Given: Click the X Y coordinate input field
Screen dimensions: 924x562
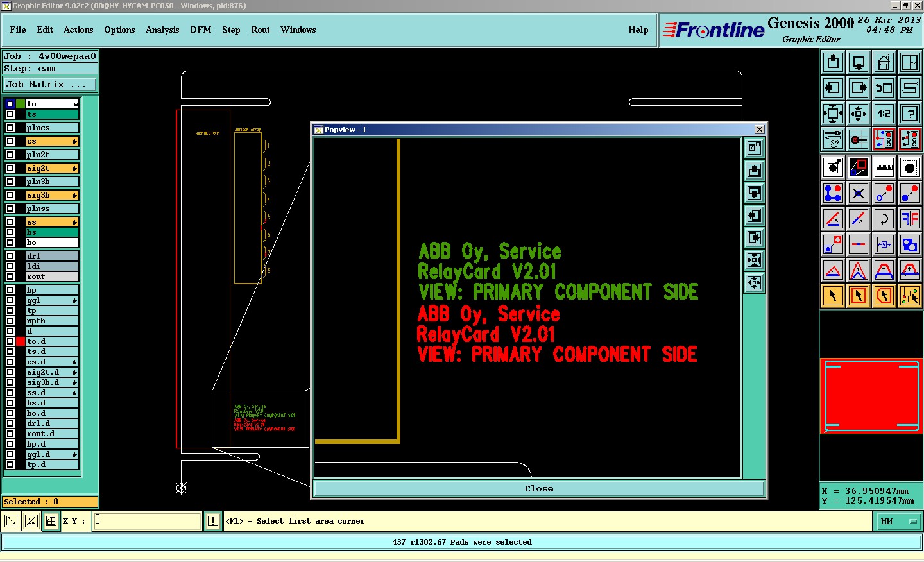Looking at the screenshot, I should [x=148, y=521].
